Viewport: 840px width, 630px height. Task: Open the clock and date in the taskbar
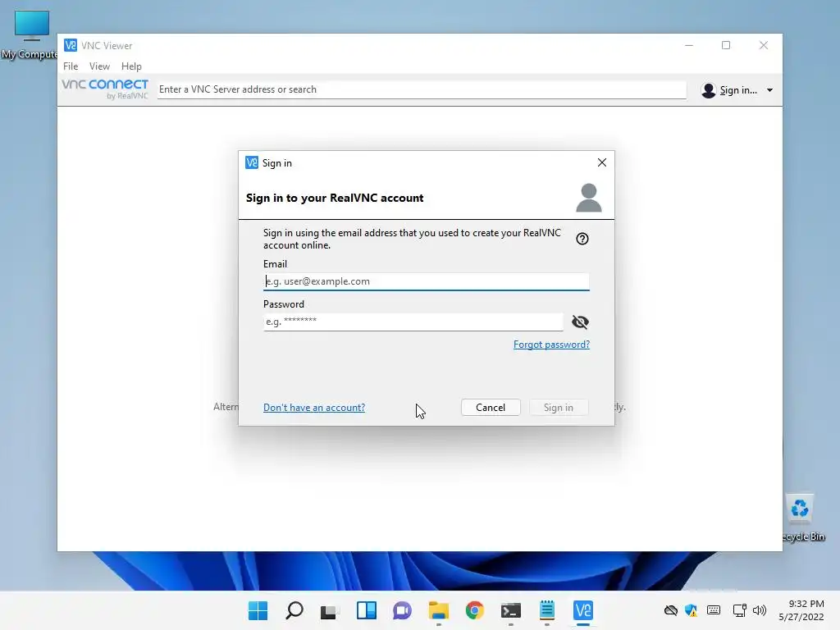click(801, 610)
